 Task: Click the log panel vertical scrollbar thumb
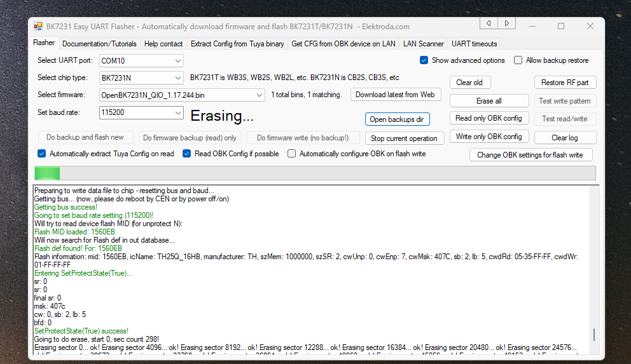pyautogui.click(x=594, y=335)
